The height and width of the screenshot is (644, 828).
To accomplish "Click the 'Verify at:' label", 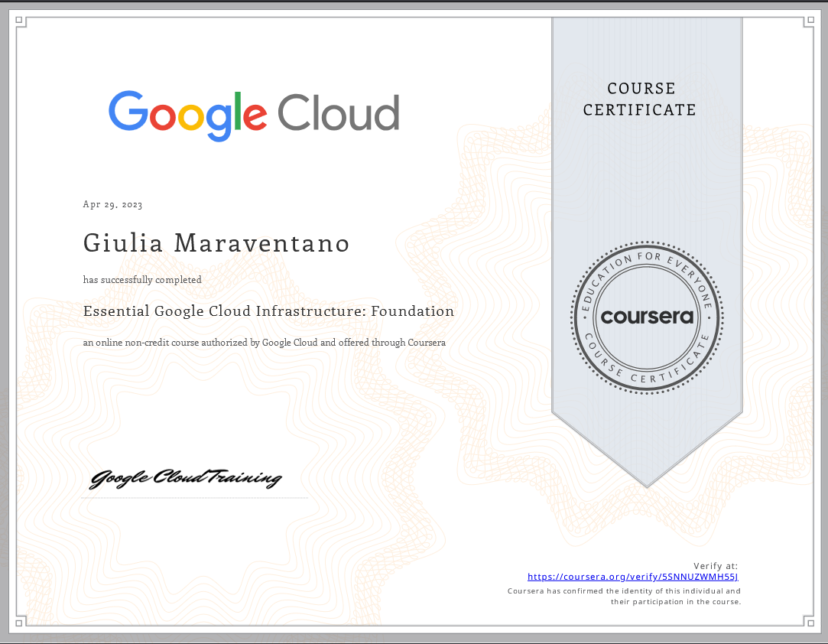I will [x=716, y=566].
